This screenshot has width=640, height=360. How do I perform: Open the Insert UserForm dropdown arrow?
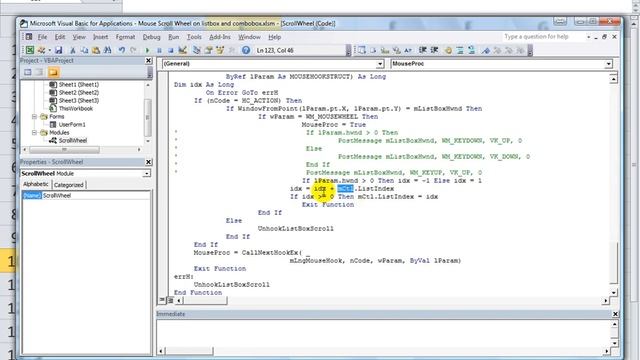coord(49,50)
